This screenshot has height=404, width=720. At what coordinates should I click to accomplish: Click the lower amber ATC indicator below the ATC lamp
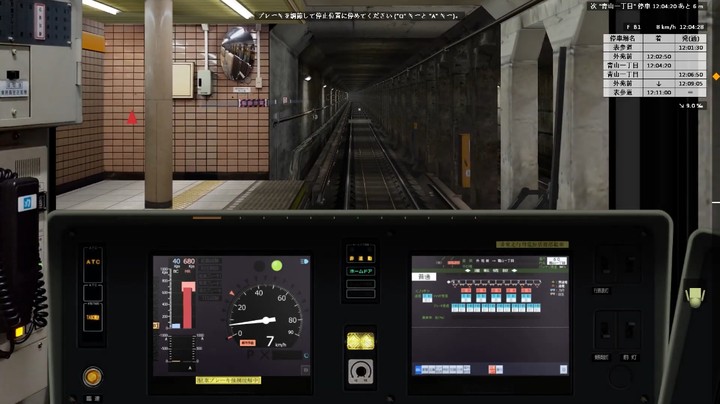(93, 317)
